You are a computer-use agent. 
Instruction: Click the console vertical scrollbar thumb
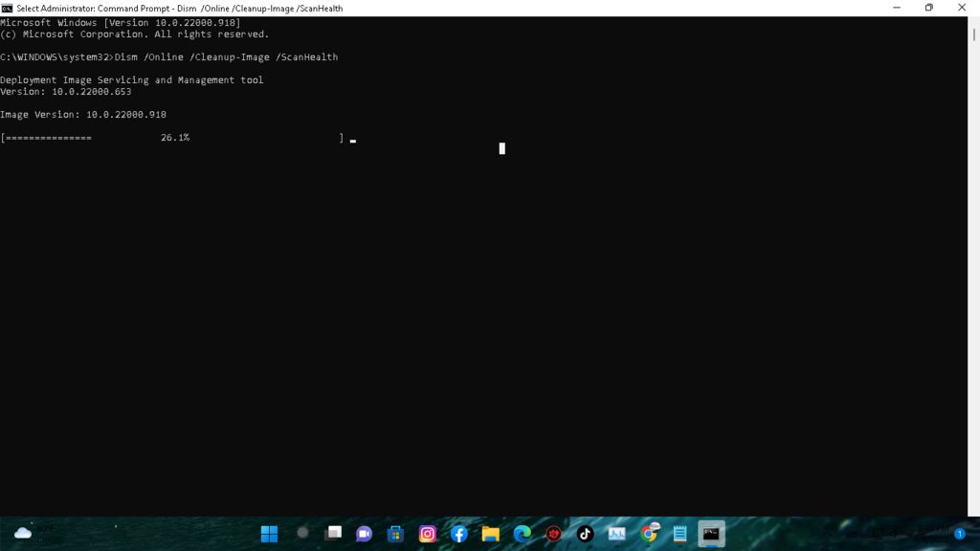pos(973,34)
